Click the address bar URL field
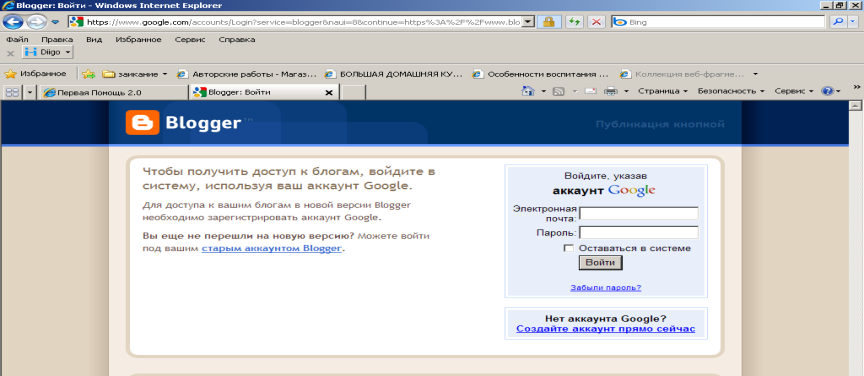Viewport: 864px width, 376px height. (295, 22)
